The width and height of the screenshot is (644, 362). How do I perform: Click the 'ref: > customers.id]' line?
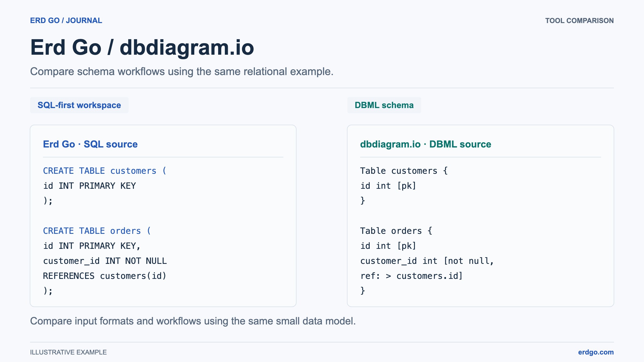pyautogui.click(x=411, y=276)
